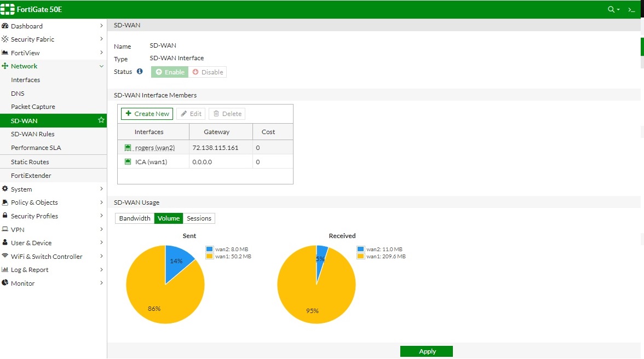644x359 pixels.
Task: Click the Sent wan1 yellow legend swatch
Action: click(x=209, y=257)
